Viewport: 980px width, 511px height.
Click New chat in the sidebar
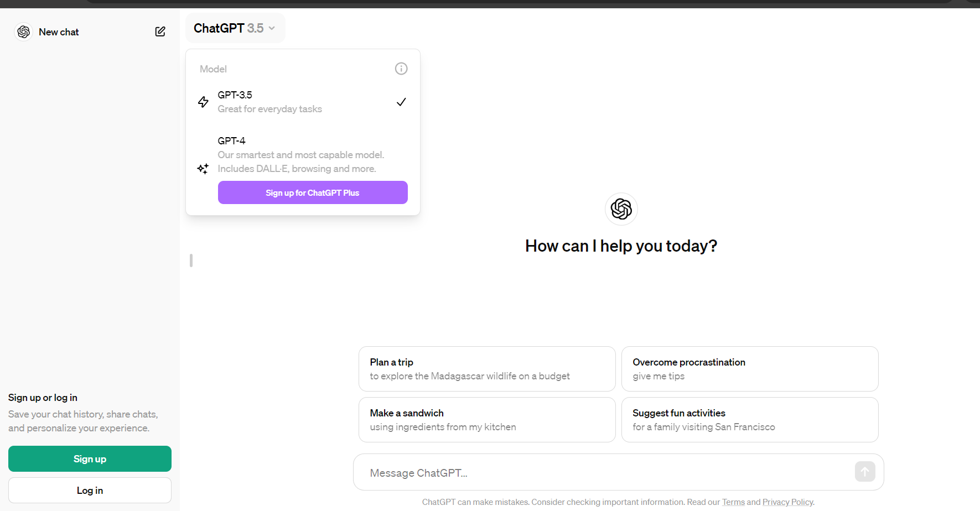(x=59, y=32)
